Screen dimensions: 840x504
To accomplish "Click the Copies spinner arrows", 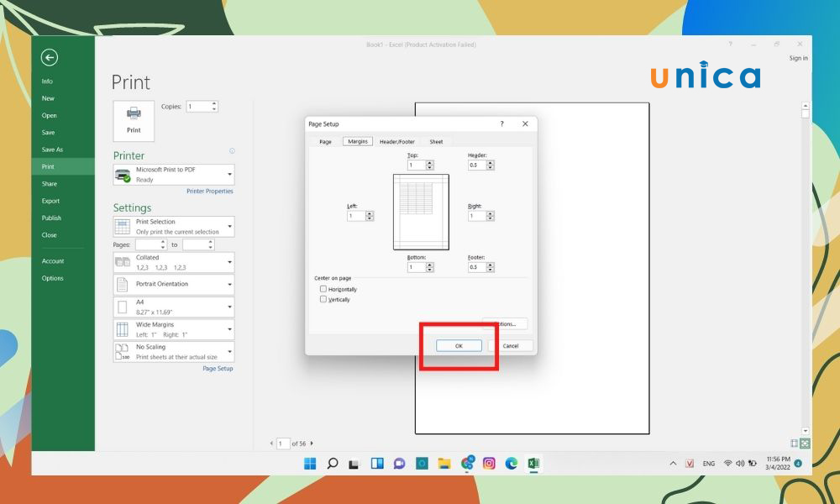I will [214, 106].
